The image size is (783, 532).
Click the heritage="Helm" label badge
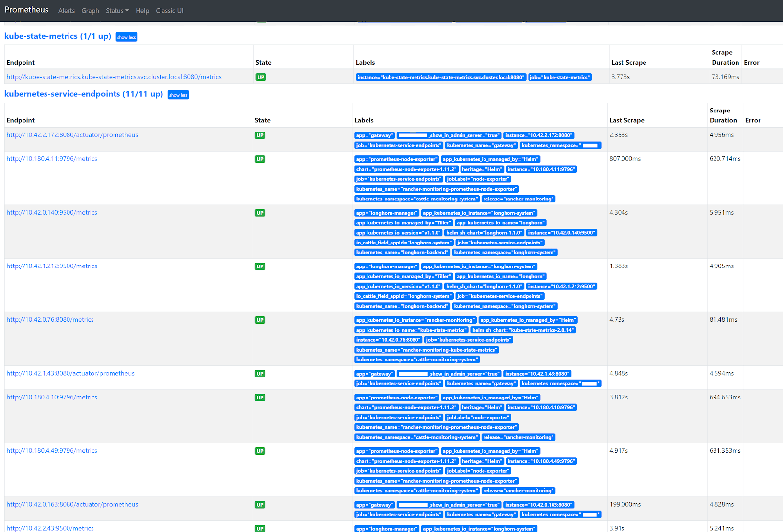[x=482, y=169]
